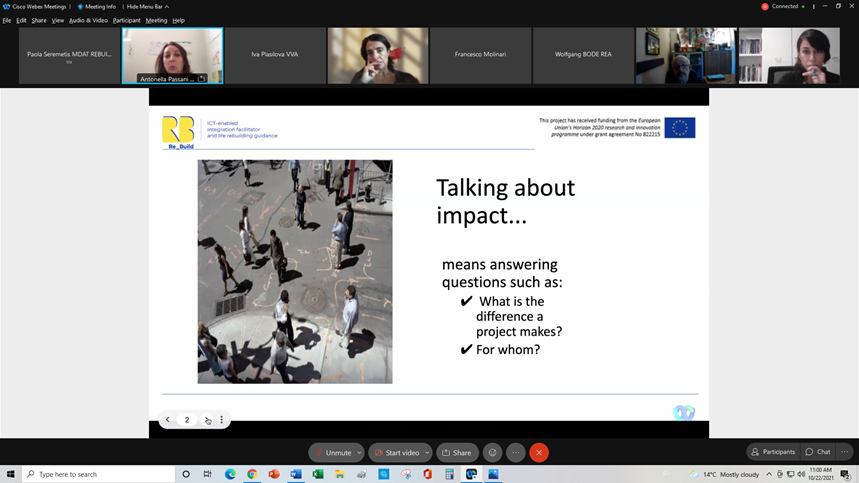
Task: Focus the Windows search box
Action: [99, 474]
